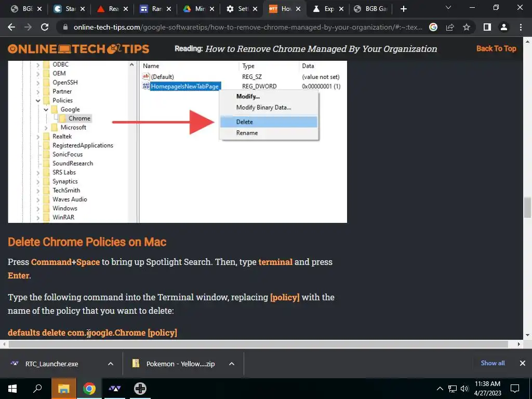Click the horizontal scrollbar thumb
Screen dimensions: 532x399
click(258, 344)
